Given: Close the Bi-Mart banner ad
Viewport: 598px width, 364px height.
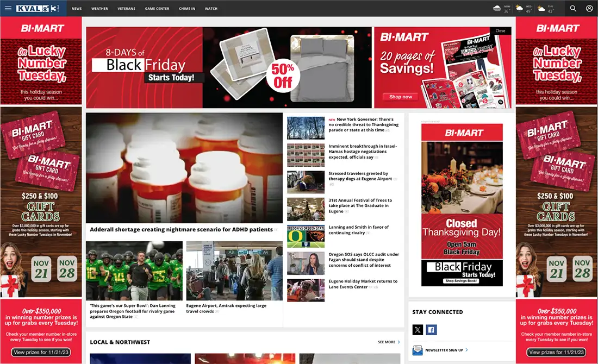Looking at the screenshot, I should coord(500,31).
